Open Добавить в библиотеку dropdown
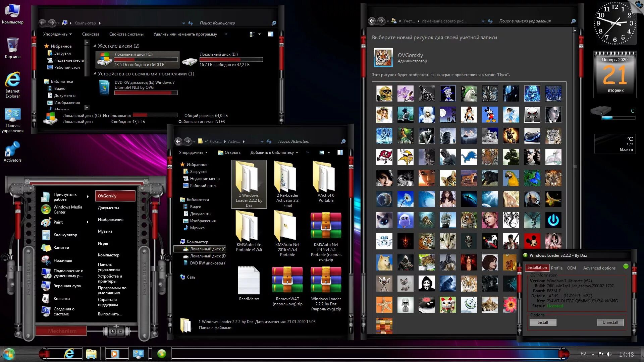644x362 pixels. point(274,153)
